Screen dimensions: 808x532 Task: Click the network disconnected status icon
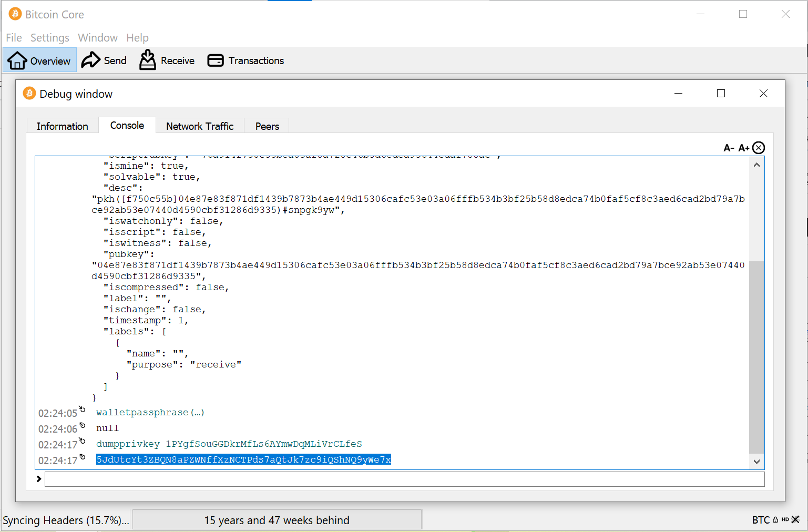[795, 519]
